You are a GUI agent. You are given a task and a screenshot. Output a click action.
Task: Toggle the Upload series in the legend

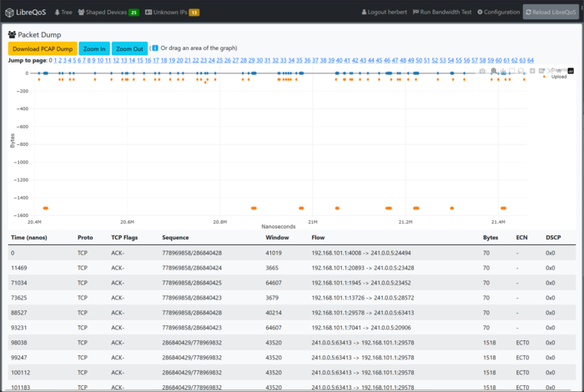[559, 77]
